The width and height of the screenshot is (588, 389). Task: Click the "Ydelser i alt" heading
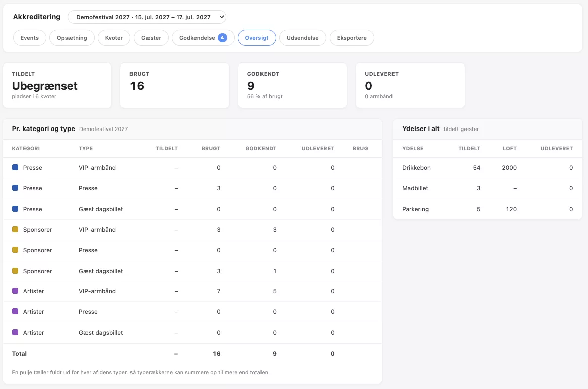pos(421,129)
